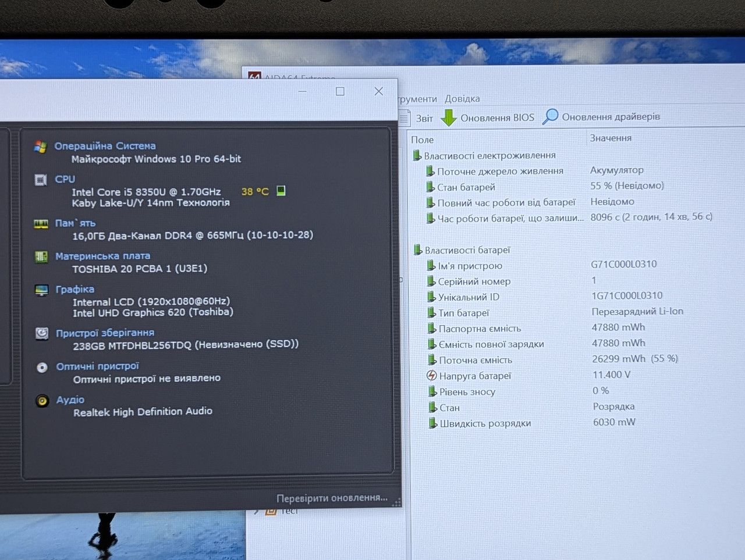Select the Поточна ємність field label
Image resolution: width=745 pixels, height=560 pixels.
pos(476,360)
